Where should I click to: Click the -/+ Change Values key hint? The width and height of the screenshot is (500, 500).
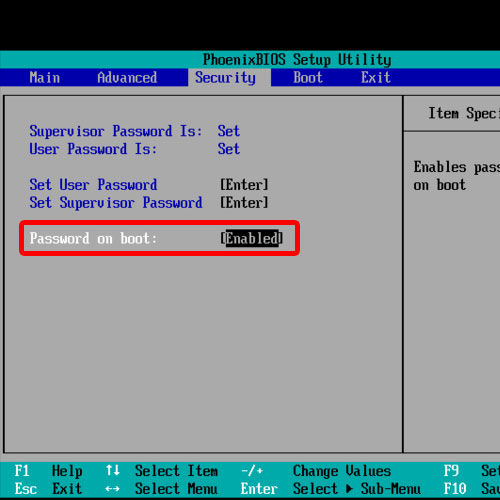(252, 471)
